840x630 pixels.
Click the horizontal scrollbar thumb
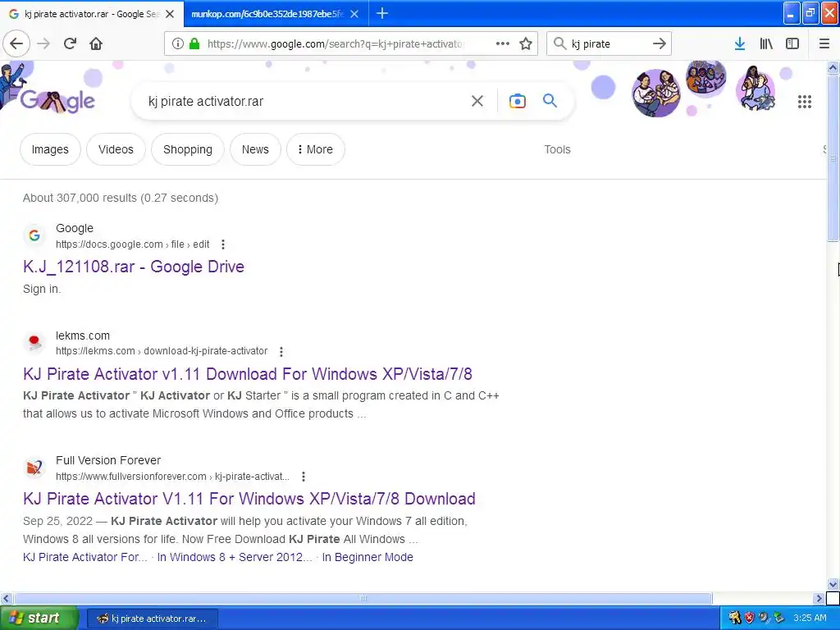(363, 598)
